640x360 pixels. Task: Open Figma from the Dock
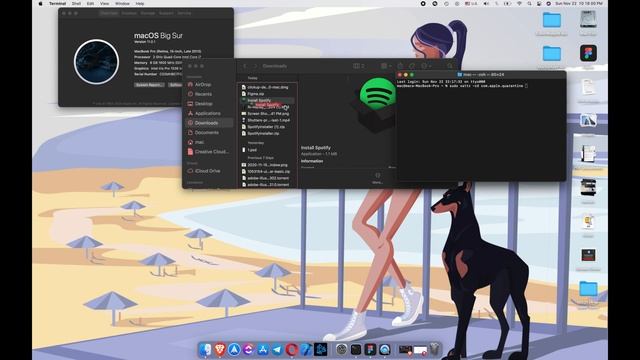point(370,349)
